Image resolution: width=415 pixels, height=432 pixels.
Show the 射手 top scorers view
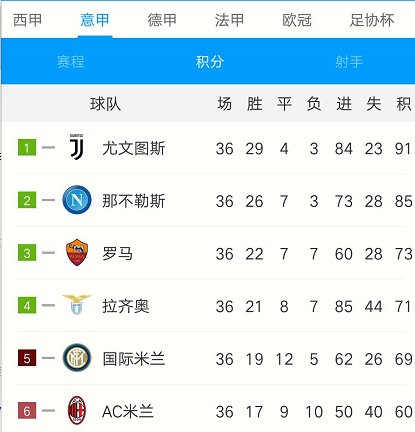pos(349,62)
